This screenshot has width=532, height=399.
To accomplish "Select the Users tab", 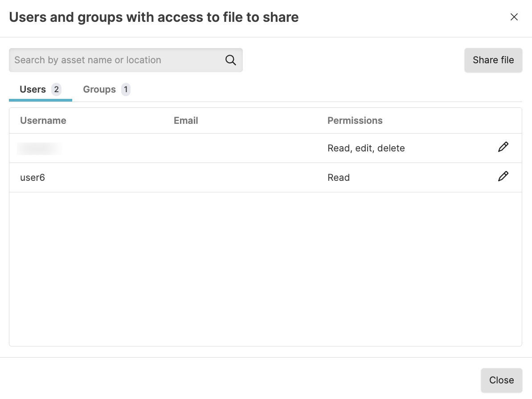I will (33, 90).
